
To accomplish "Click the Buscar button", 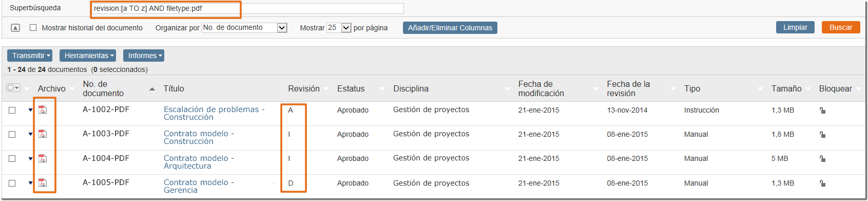I will click(841, 27).
